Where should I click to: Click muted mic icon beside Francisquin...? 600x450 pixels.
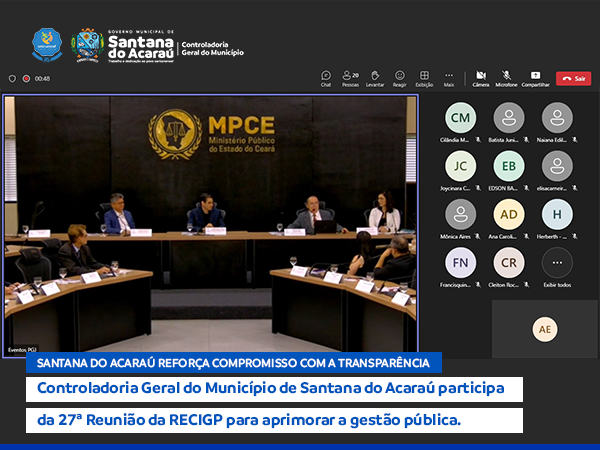478,285
